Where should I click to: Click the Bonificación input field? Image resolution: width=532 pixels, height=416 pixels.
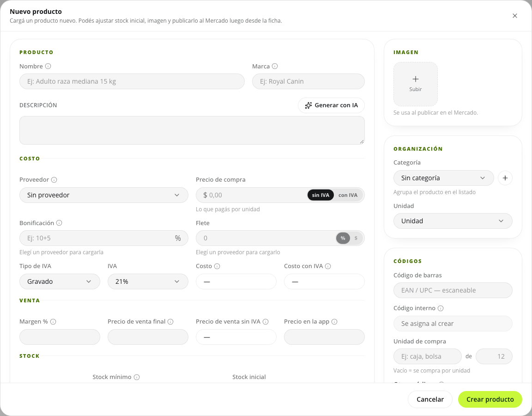[x=104, y=238]
